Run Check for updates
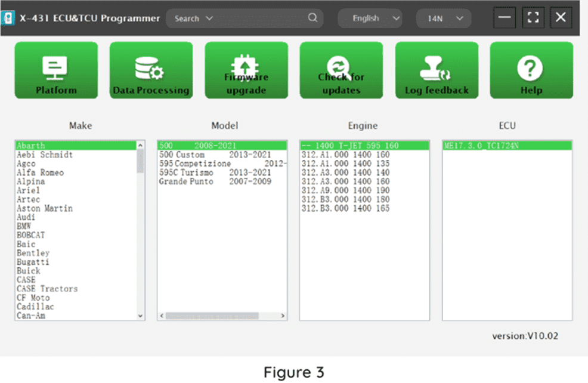Viewport: 588px width, 383px height. pos(341,70)
